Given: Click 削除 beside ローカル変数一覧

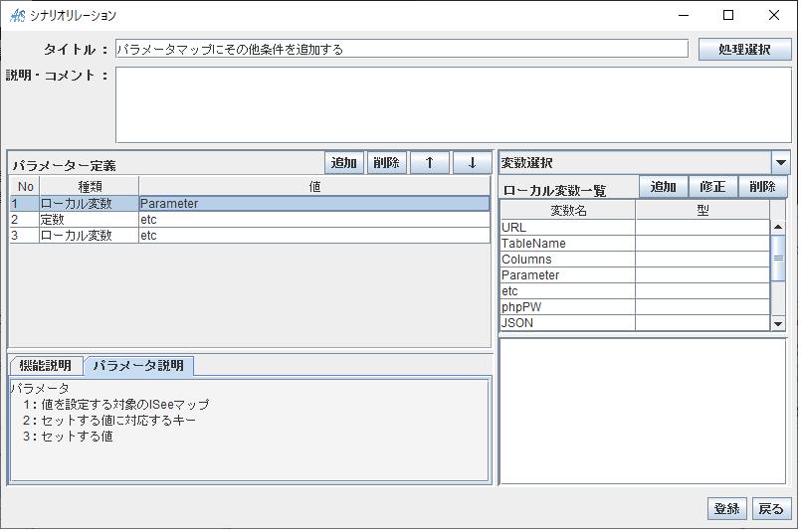Looking at the screenshot, I should tap(762, 186).
